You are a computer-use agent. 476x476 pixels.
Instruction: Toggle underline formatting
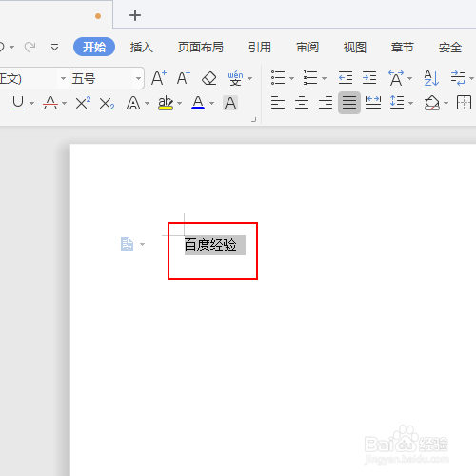point(18,103)
